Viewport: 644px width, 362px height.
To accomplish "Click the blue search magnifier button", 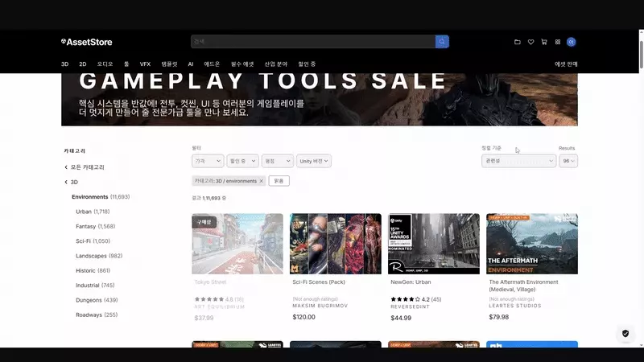I will 442,42.
